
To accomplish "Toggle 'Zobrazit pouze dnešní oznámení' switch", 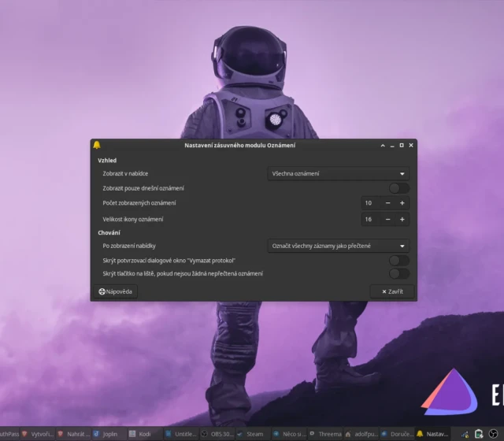I will coord(399,188).
